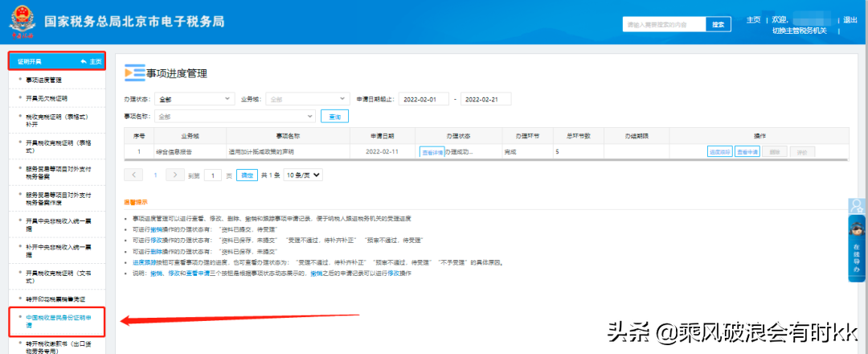
Task: Open the online assistant avatar widget
Action: tap(857, 247)
